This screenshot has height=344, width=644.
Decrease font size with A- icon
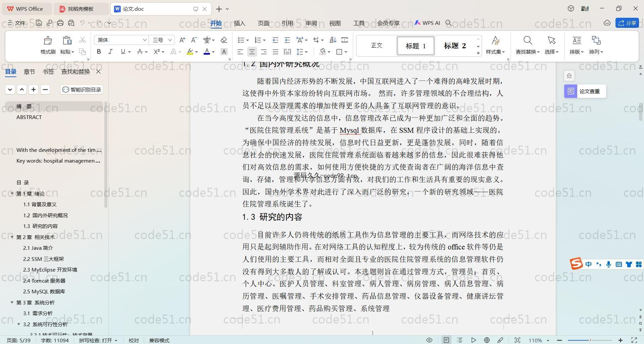pyautogui.click(x=194, y=40)
